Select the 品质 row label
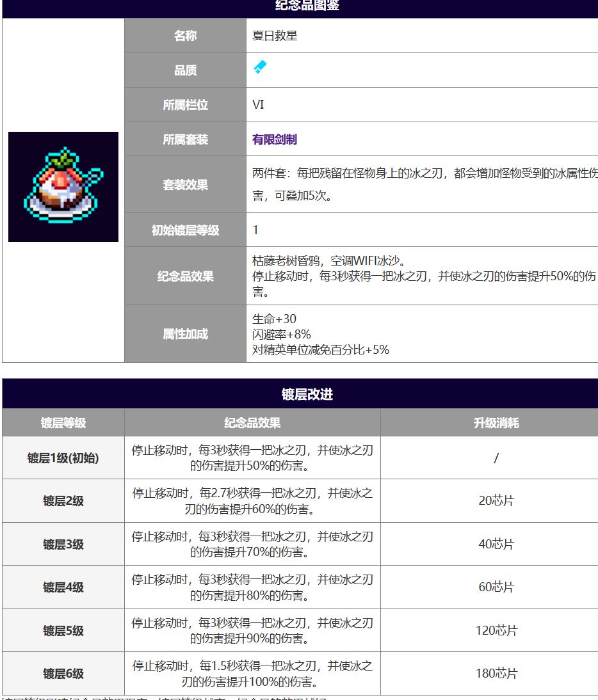The height and width of the screenshot is (700, 598). coord(185,70)
